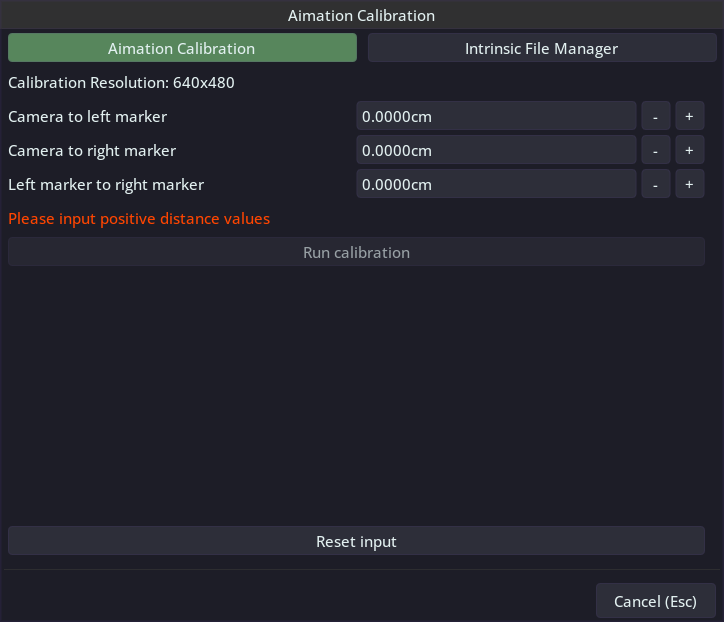Click the Aimation Calibration window title
The height and width of the screenshot is (622, 724).
tap(361, 16)
